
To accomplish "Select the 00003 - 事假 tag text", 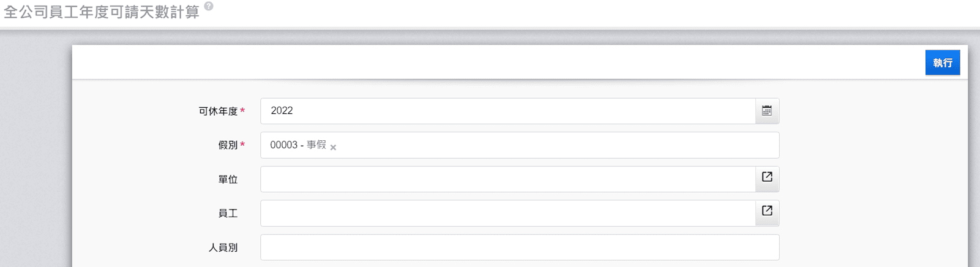I will pyautogui.click(x=297, y=145).
